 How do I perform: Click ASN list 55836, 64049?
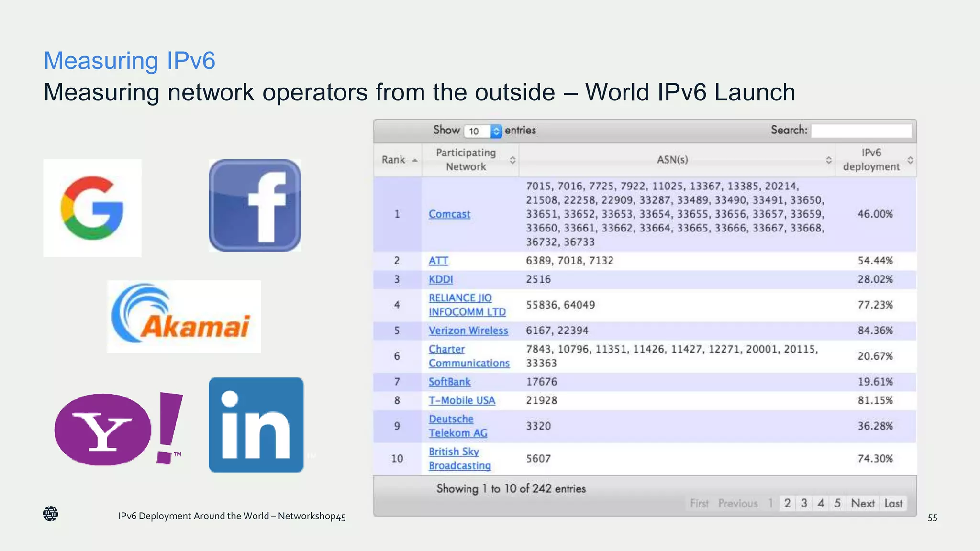click(560, 305)
